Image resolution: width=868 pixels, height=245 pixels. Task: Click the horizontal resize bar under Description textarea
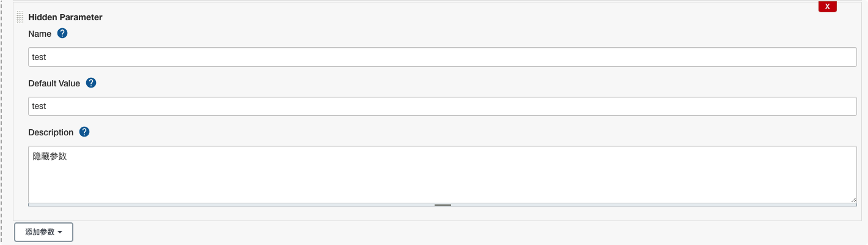point(443,205)
